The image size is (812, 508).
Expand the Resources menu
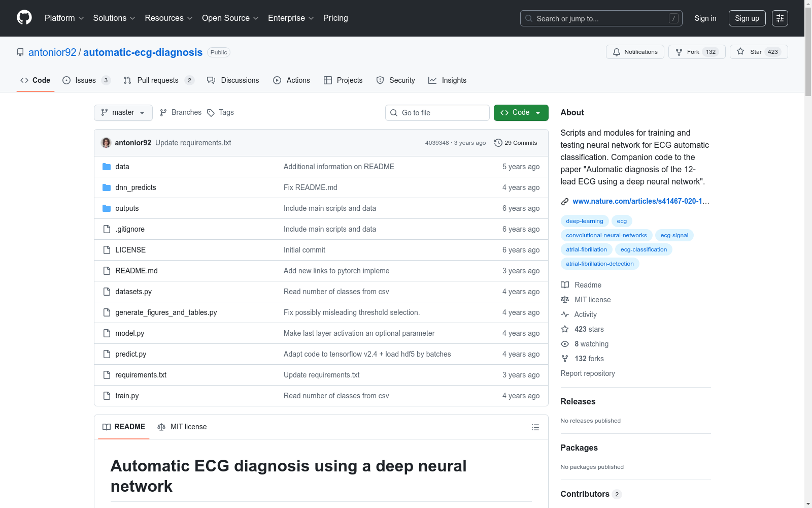tap(168, 18)
